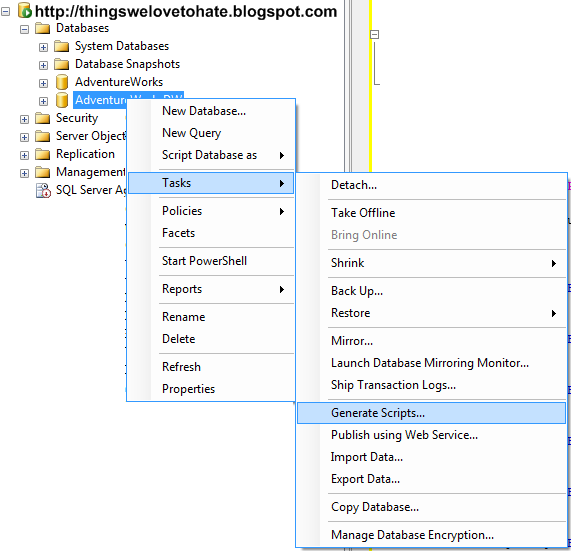Select Import Data... menu item
The image size is (571, 551).
[x=432, y=457]
